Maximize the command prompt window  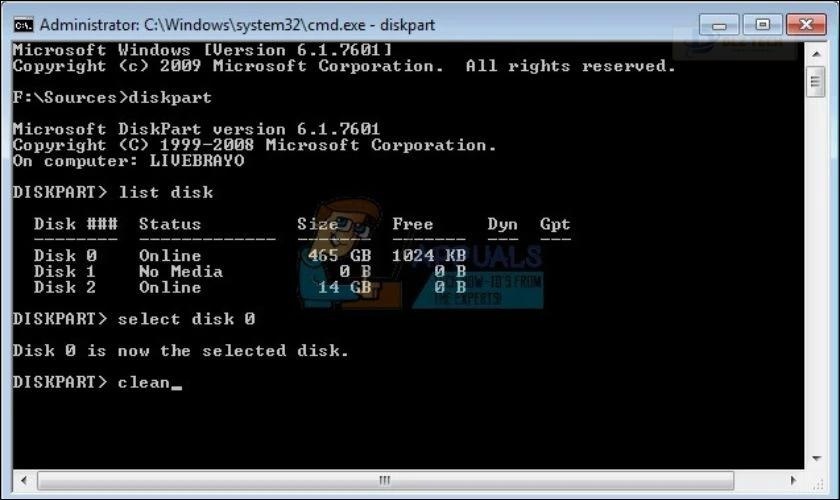coord(762,25)
